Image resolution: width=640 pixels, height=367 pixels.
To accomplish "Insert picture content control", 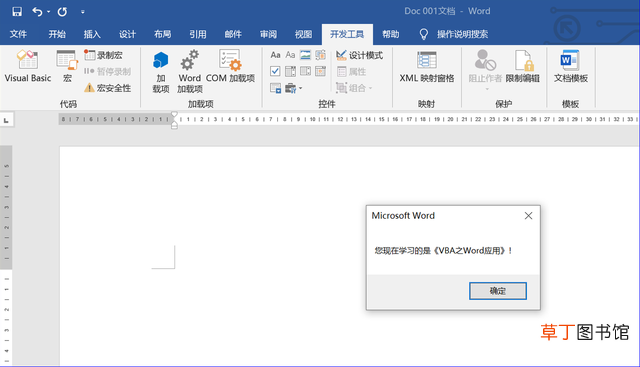I will click(305, 55).
